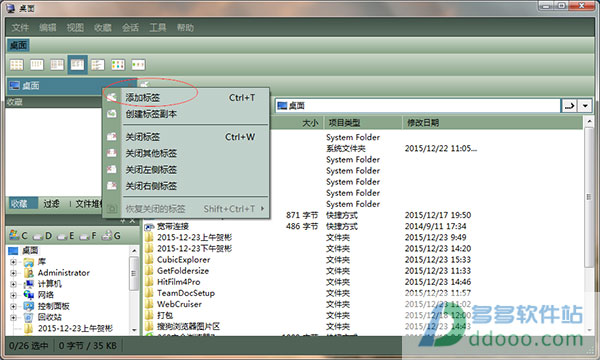Open the 帮助 menu
The image size is (600, 360).
click(185, 28)
